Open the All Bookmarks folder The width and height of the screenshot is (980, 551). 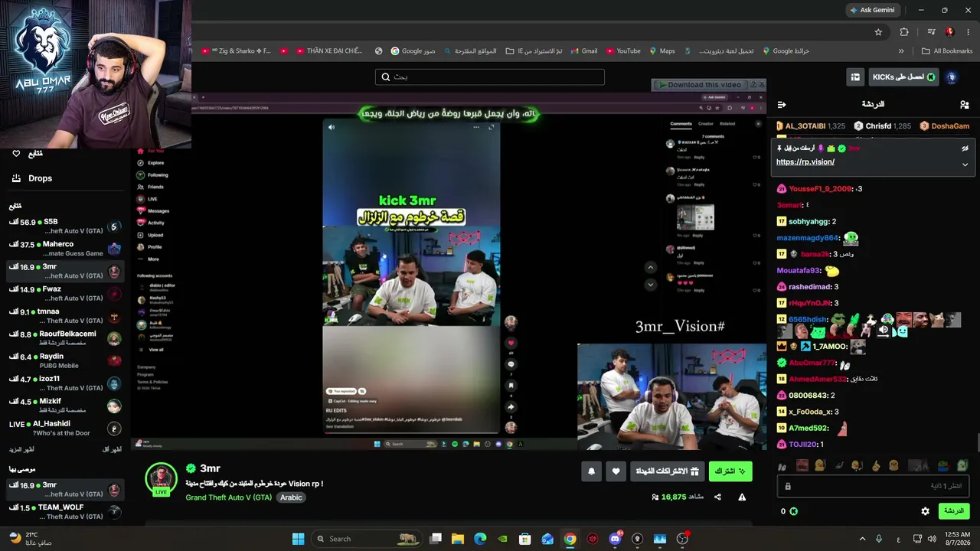tap(947, 51)
